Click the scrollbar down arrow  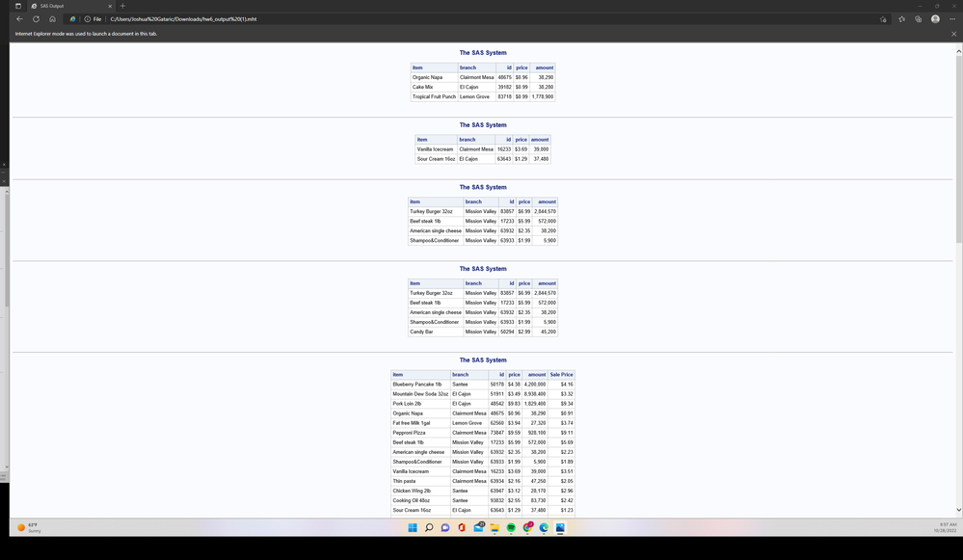(959, 510)
